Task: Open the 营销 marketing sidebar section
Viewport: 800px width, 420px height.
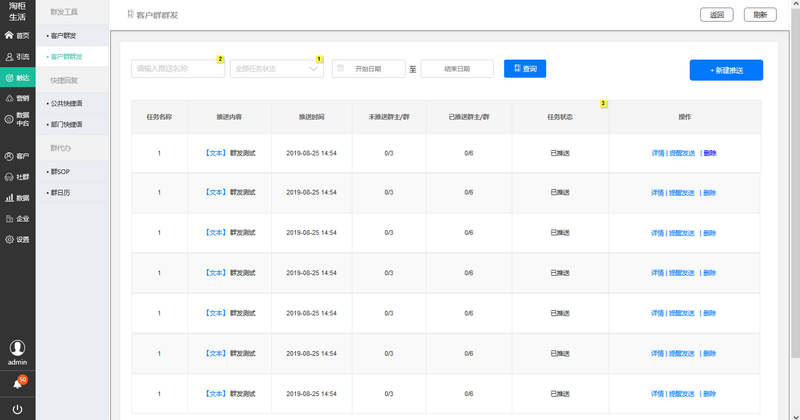Action: (17, 98)
